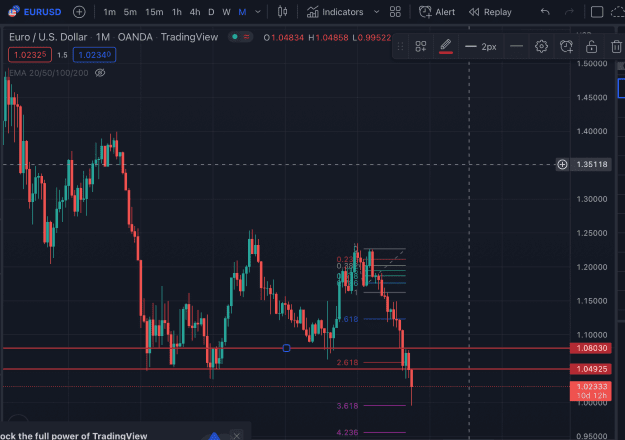
Task: Open the indicator templates grid icon
Action: coord(395,12)
